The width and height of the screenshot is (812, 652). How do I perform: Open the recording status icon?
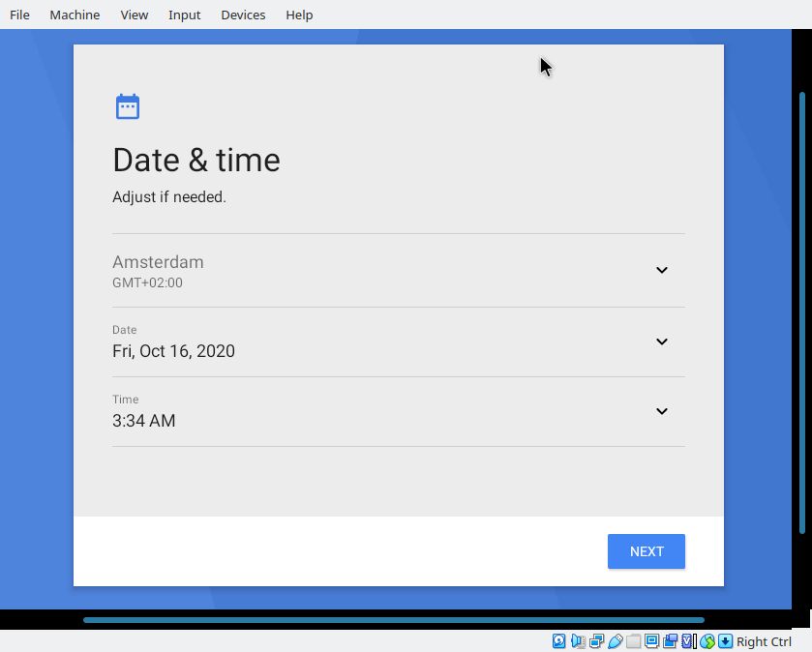click(x=670, y=641)
